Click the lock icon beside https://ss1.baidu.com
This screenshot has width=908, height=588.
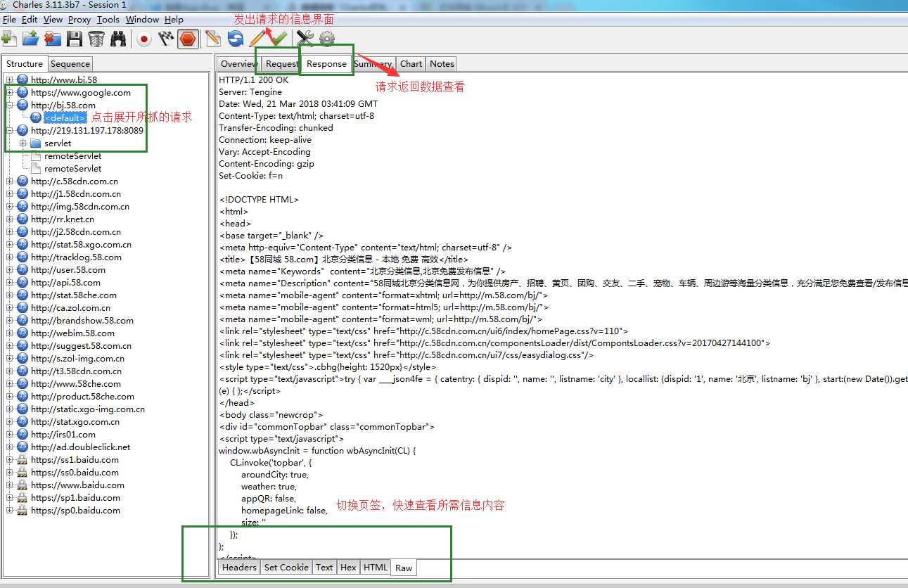click(23, 460)
